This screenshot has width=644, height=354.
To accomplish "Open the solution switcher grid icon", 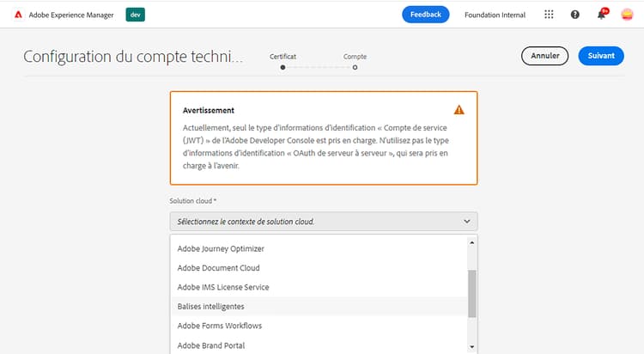I will 549,15.
